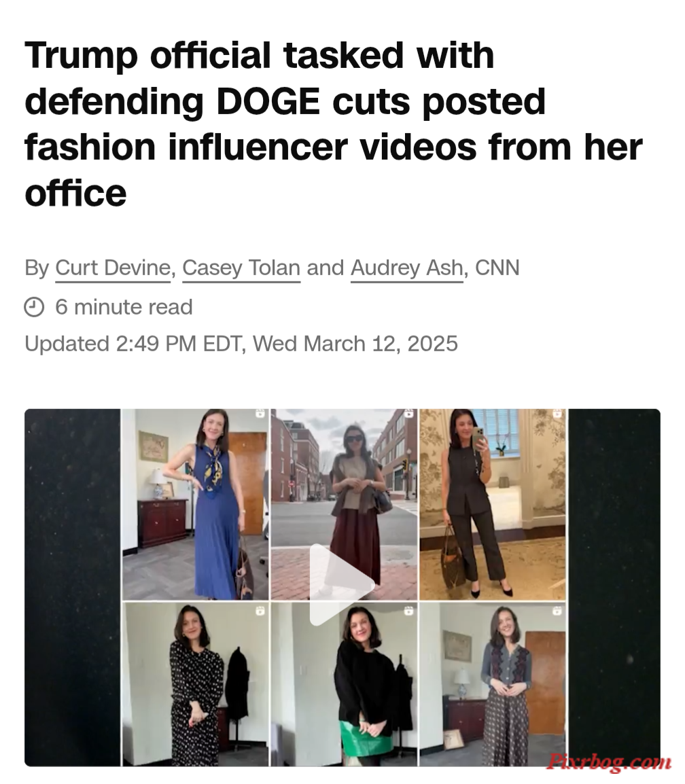Select the polka dot dress thumbnail

click(196, 685)
